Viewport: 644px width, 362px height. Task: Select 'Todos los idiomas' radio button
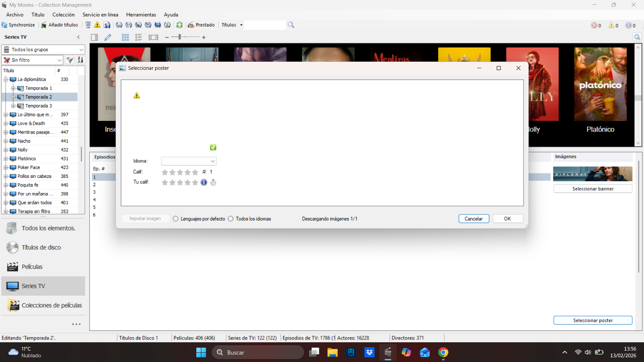click(231, 219)
